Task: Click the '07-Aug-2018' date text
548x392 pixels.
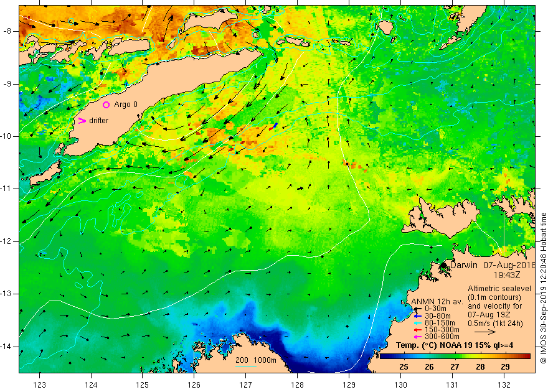Action: 509,265
